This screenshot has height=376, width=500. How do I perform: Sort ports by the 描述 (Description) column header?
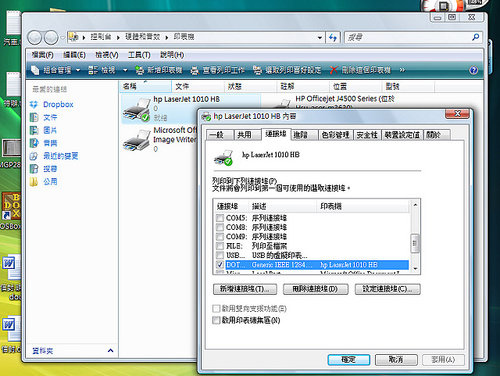(282, 206)
